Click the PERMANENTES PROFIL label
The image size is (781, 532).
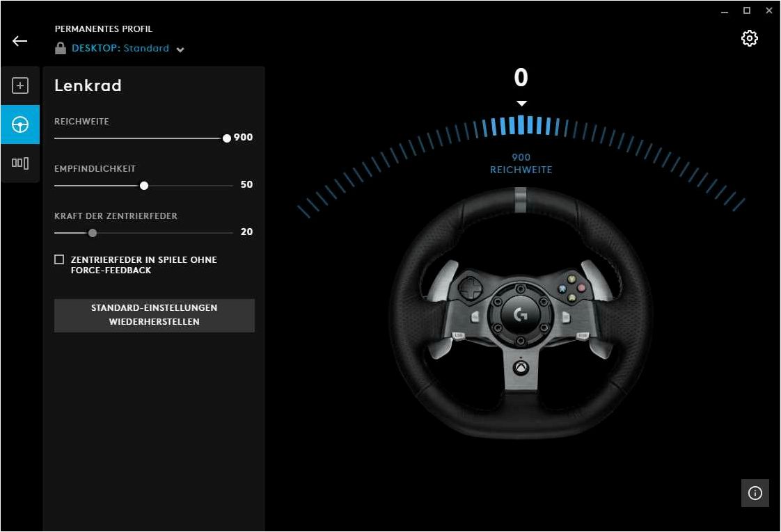point(104,29)
